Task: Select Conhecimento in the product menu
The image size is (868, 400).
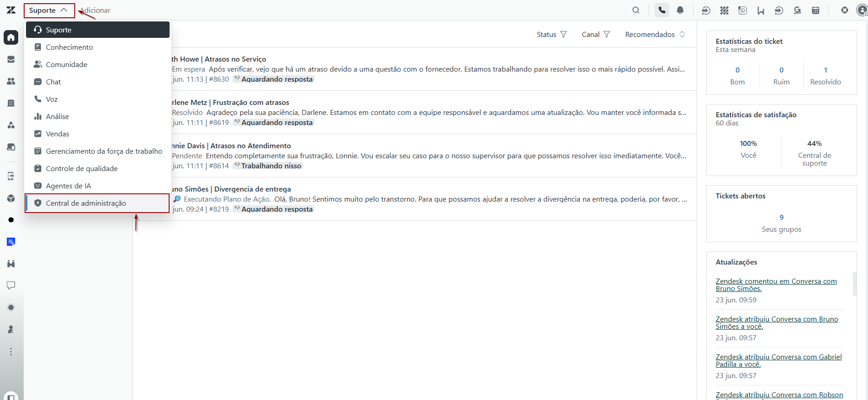Action: pos(98,47)
